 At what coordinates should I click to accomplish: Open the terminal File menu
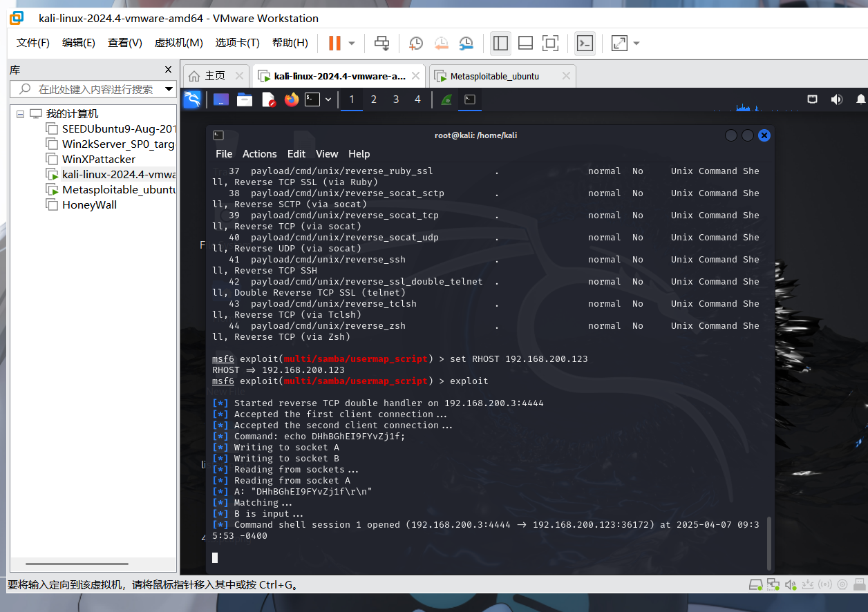(x=224, y=154)
